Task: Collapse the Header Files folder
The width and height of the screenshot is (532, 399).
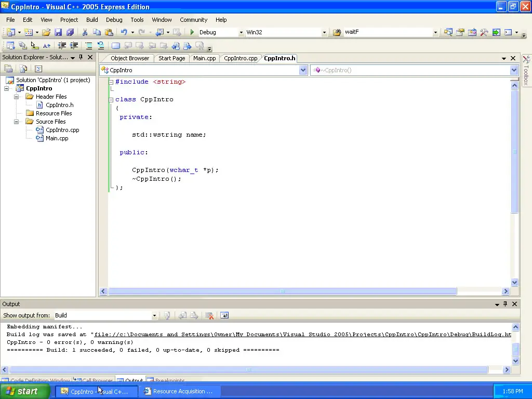Action: (x=16, y=97)
